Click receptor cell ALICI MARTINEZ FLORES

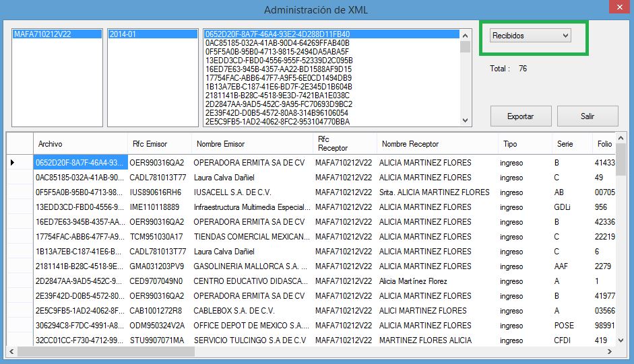(437, 311)
